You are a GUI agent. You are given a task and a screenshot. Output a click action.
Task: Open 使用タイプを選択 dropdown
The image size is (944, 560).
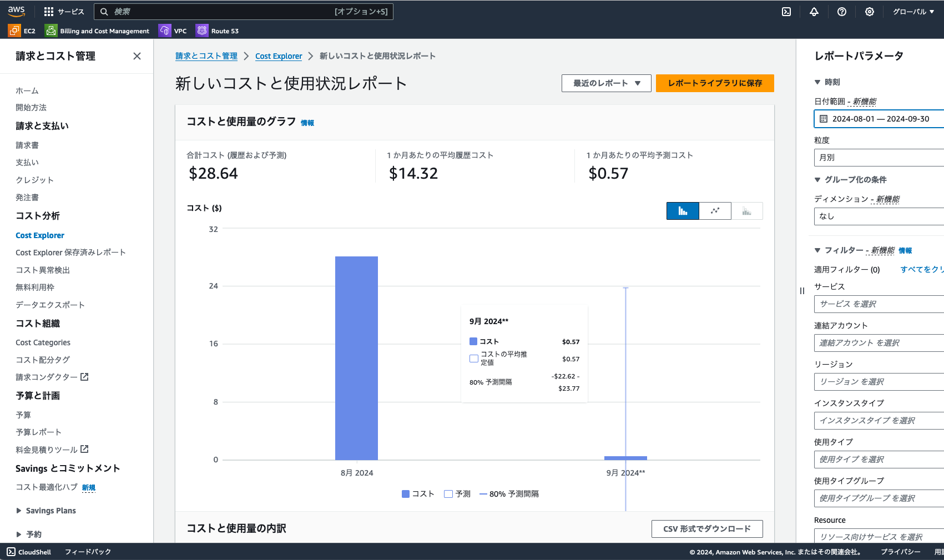(879, 460)
